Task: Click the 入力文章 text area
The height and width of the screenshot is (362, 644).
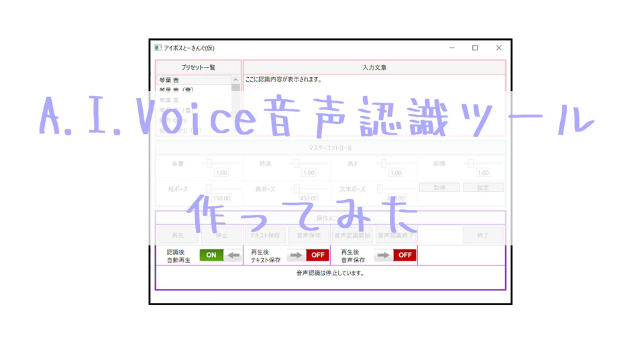Action: pos(374,105)
